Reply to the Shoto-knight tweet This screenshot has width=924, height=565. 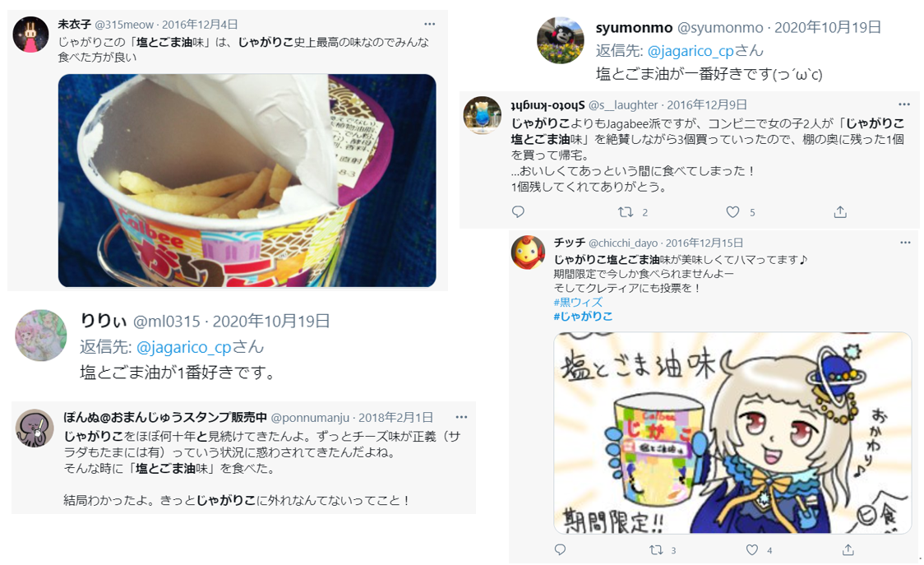pos(518,211)
